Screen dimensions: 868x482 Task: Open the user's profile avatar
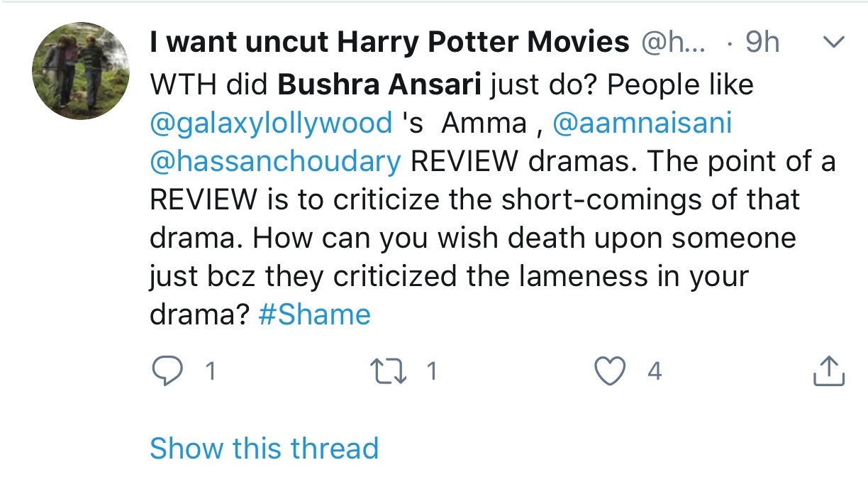click(79, 70)
